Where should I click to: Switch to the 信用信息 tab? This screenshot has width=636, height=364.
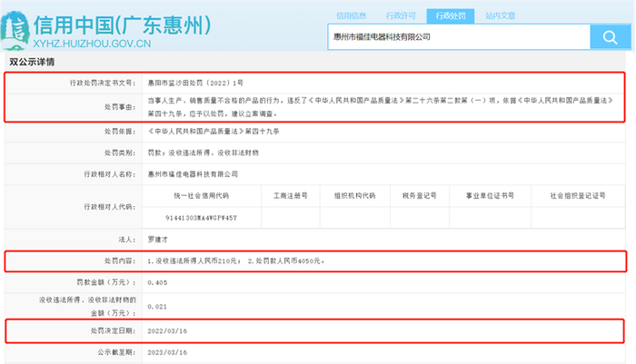(352, 15)
